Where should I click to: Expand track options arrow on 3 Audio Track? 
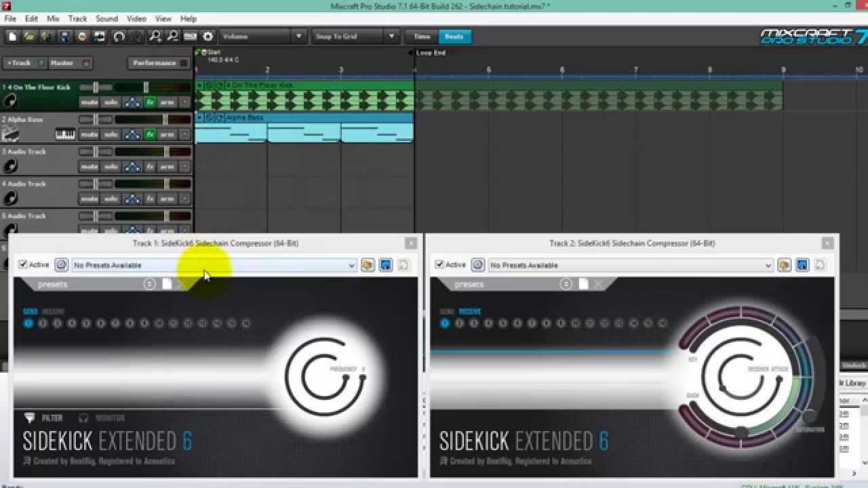(184, 167)
